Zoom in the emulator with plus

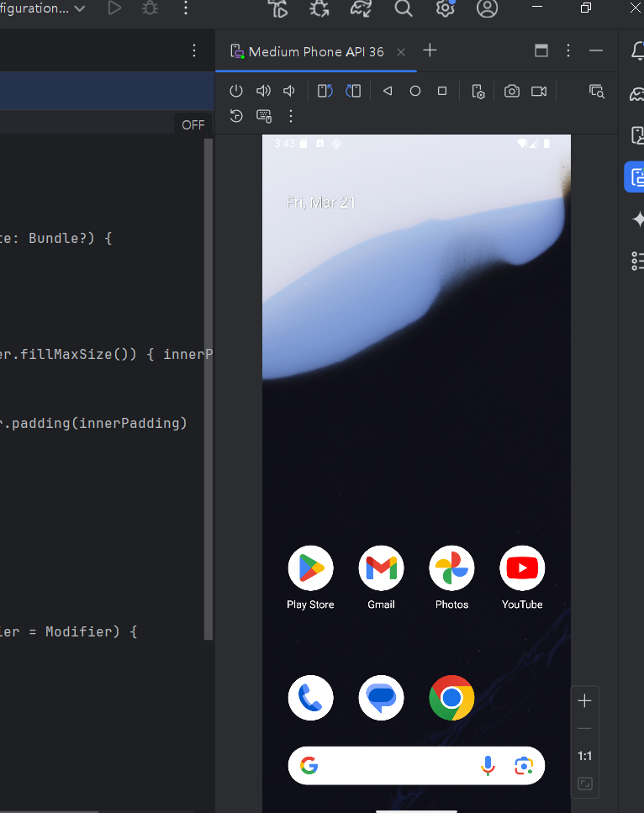pyautogui.click(x=584, y=700)
